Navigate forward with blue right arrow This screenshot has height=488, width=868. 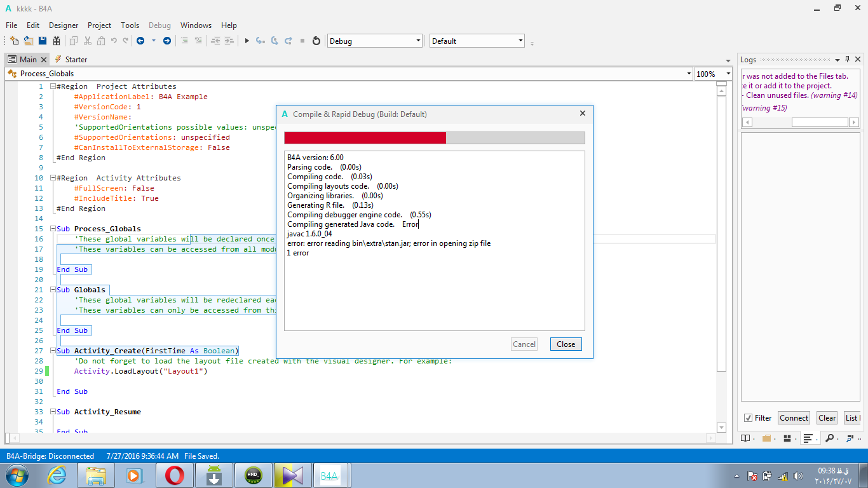coord(167,41)
